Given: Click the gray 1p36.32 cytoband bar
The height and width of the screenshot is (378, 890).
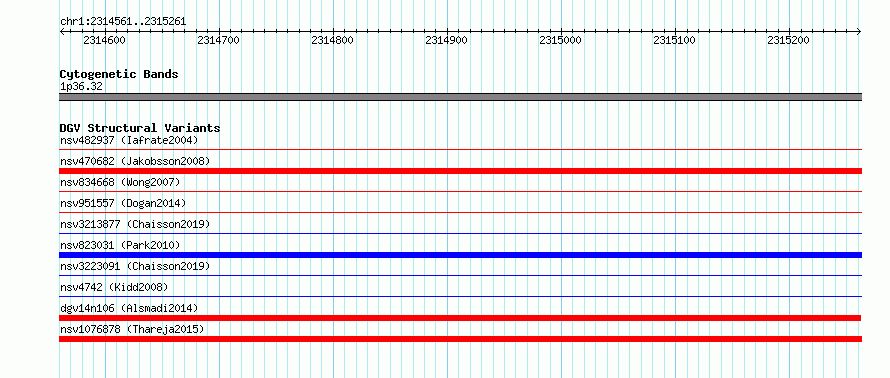Looking at the screenshot, I should tap(460, 97).
